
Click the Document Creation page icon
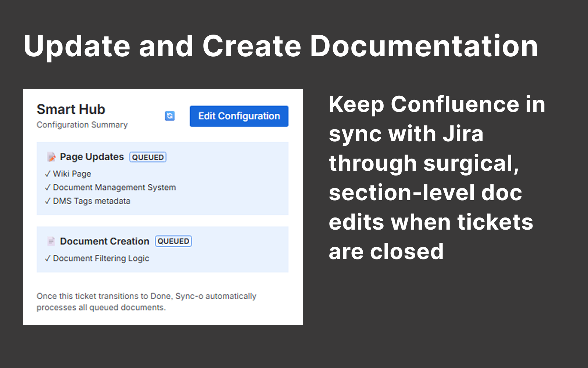pyautogui.click(x=51, y=241)
